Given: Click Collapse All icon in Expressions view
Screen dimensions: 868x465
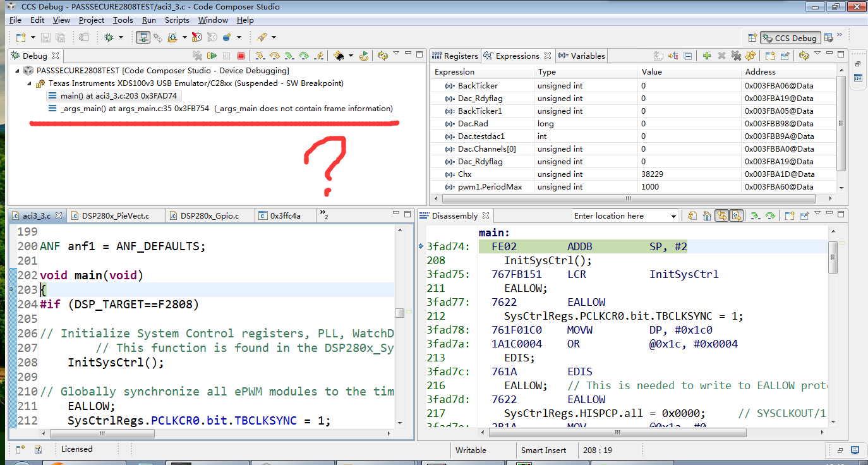Looking at the screenshot, I should (688, 56).
